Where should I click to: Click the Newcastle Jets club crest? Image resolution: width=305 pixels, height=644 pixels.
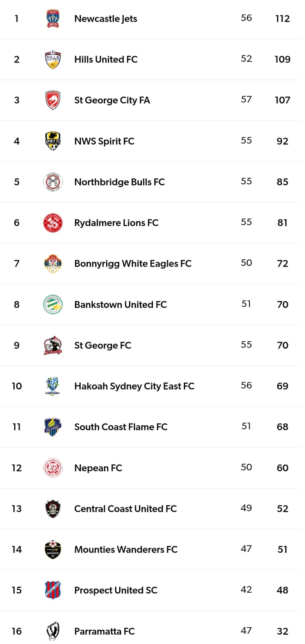coord(53,19)
